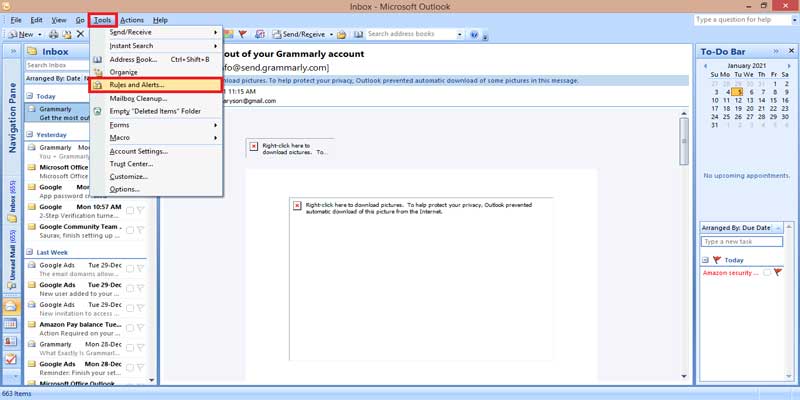Open Trust Center from Tools menu
This screenshot has height=400, width=800.
[x=157, y=164]
